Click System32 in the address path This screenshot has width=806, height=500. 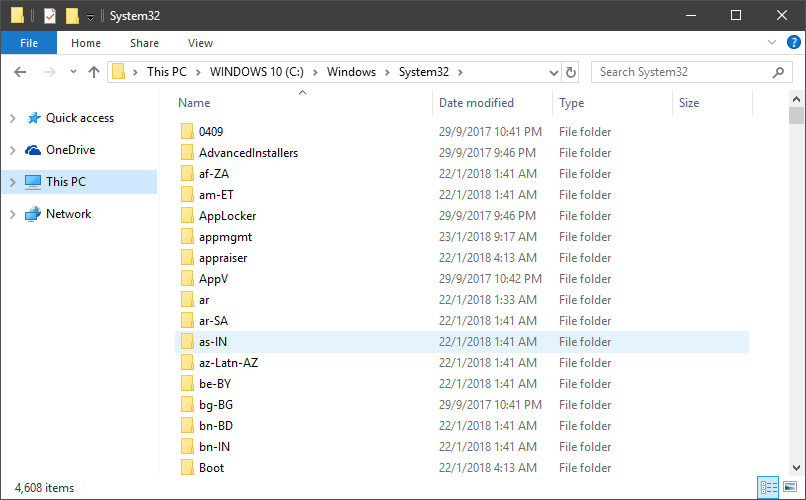click(424, 72)
